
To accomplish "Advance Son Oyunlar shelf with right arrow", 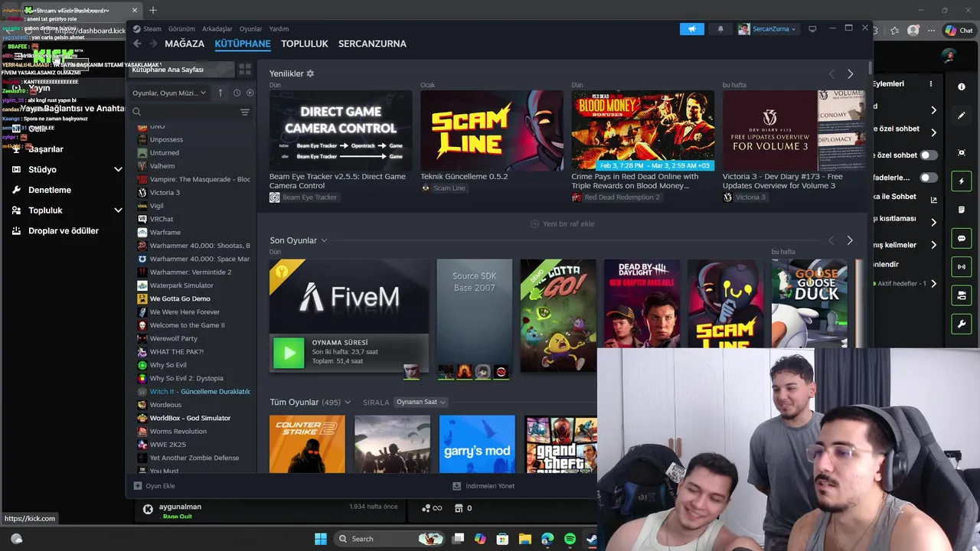I will tap(850, 240).
